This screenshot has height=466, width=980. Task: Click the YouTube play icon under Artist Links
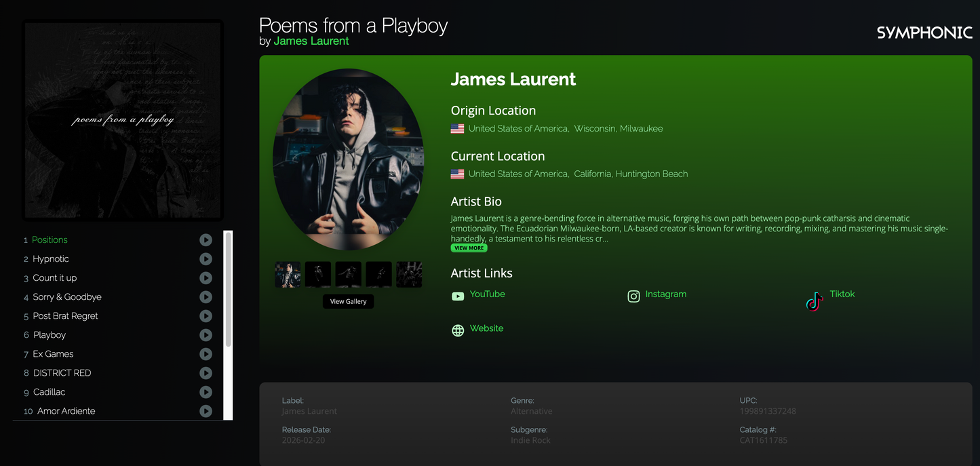pyautogui.click(x=458, y=296)
